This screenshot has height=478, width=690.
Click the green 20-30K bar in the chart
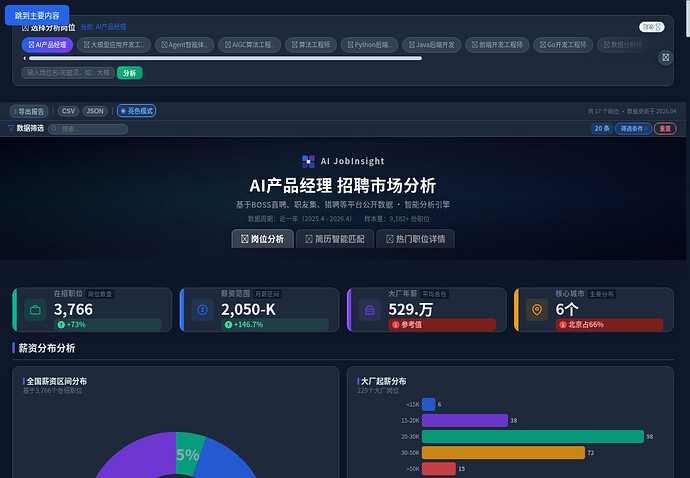pyautogui.click(x=533, y=437)
